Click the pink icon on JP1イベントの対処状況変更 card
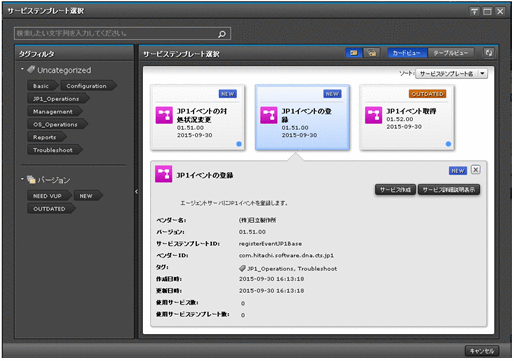 164,115
